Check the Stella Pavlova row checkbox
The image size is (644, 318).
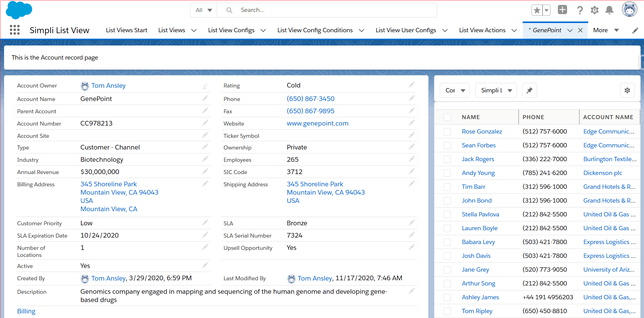pyautogui.click(x=447, y=215)
